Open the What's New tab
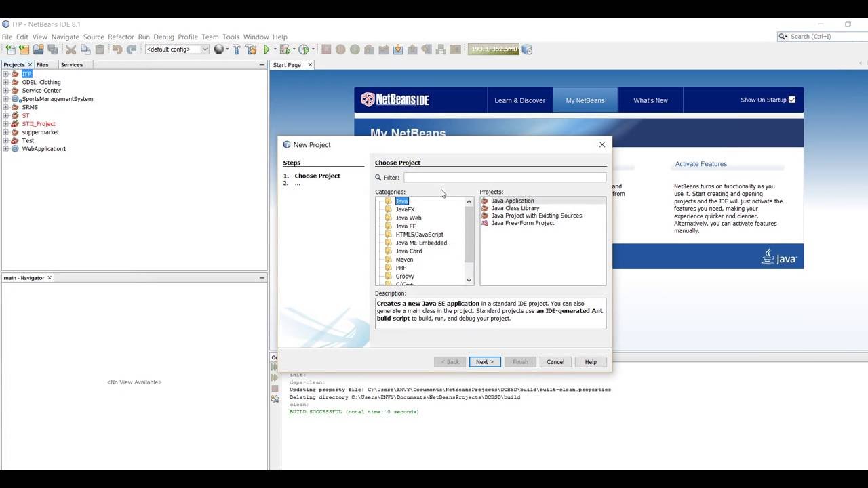 [650, 100]
